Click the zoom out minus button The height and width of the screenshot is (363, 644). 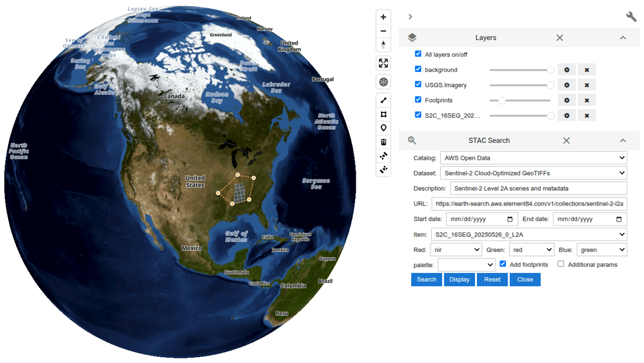point(383,31)
